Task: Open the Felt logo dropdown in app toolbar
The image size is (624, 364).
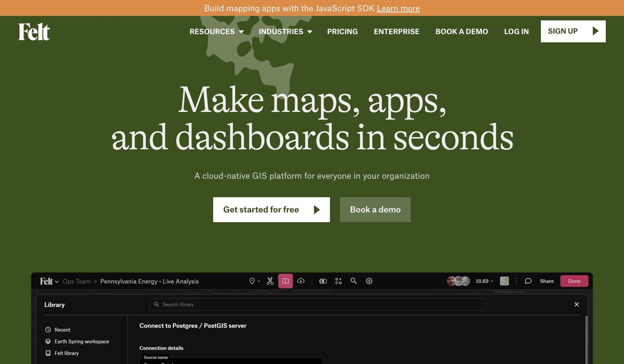Action: coord(49,281)
